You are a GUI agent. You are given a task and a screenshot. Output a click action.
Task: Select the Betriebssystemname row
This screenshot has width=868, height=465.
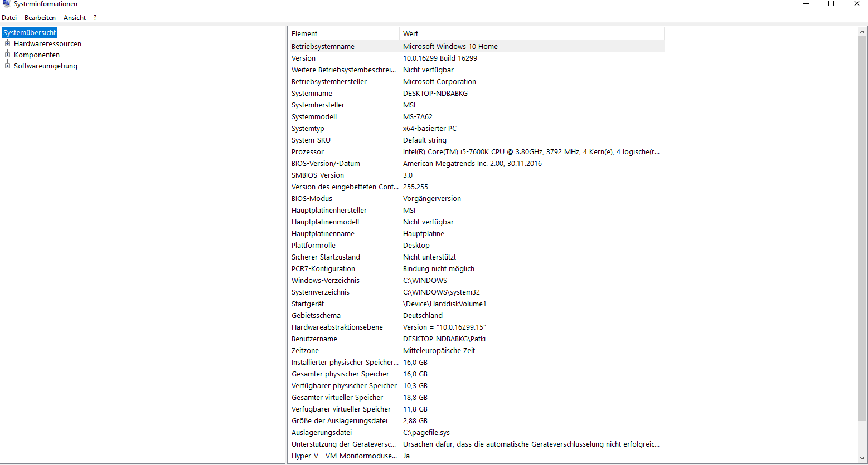coord(476,47)
